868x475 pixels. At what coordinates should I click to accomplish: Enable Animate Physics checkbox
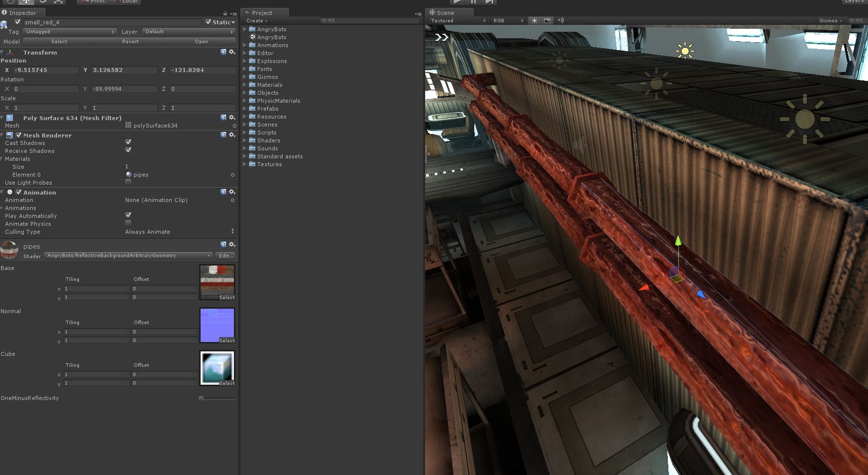(128, 223)
